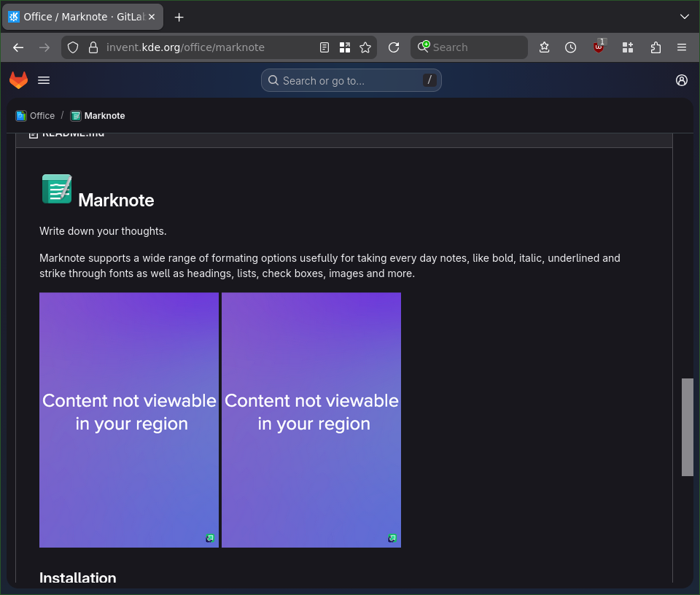
Task: Open the Firefox extensions puzzle icon
Action: point(656,47)
